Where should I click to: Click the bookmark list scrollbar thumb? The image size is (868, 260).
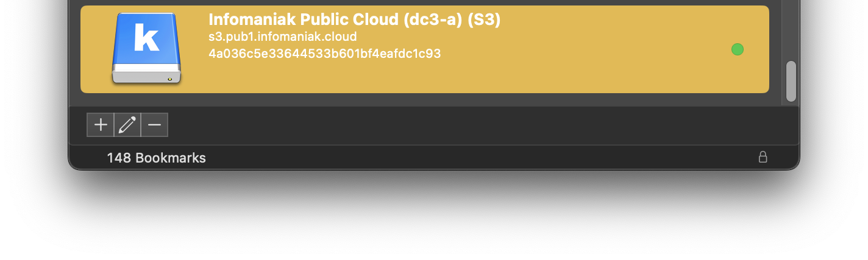point(791,81)
